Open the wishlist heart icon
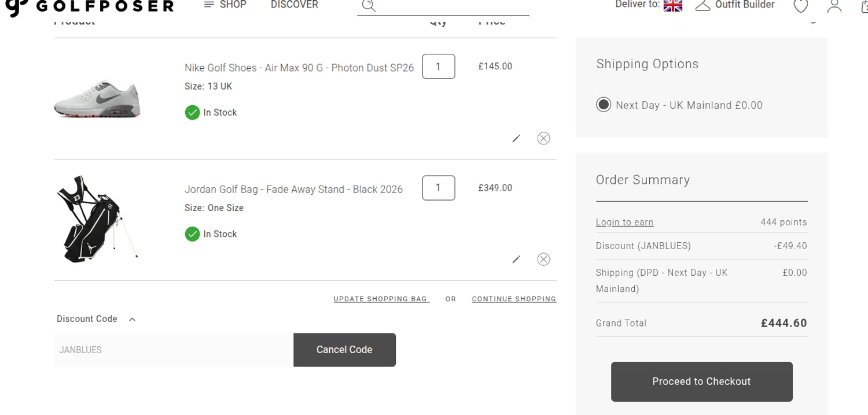 (x=800, y=6)
